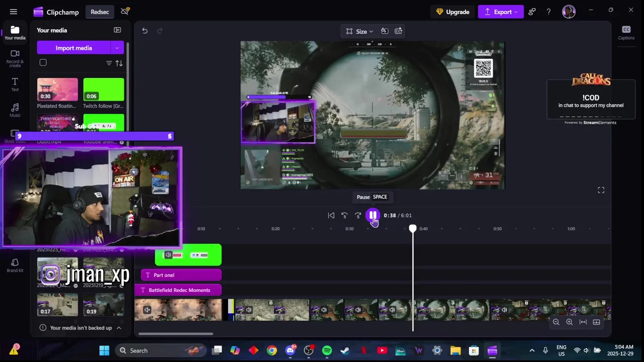Select the 0:19 video thumbnail
Image resolution: width=644 pixels, height=362 pixels.
pos(103,304)
